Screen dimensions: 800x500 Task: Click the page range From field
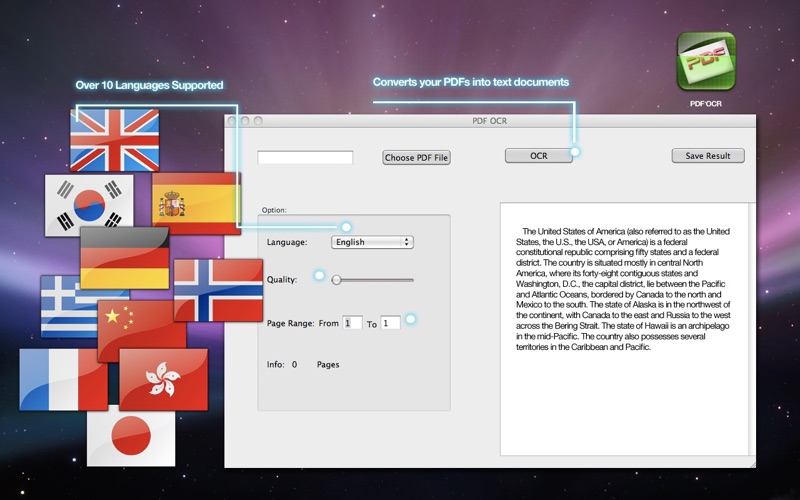(352, 323)
